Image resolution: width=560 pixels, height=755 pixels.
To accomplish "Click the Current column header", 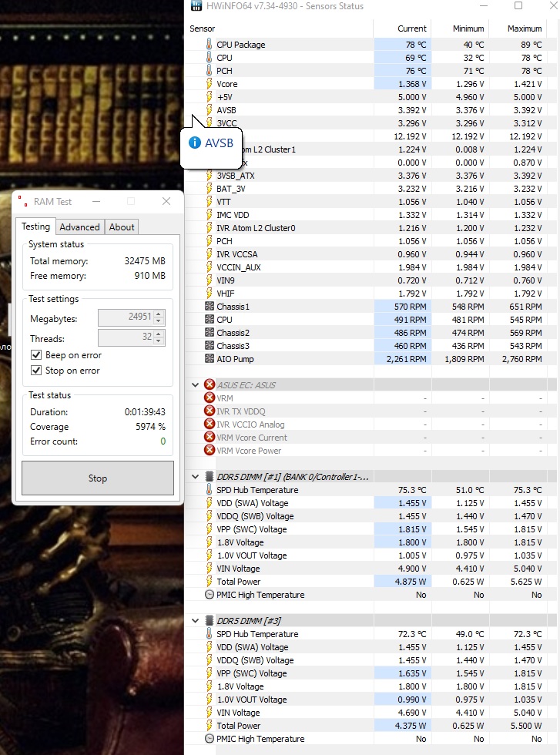I will (411, 29).
